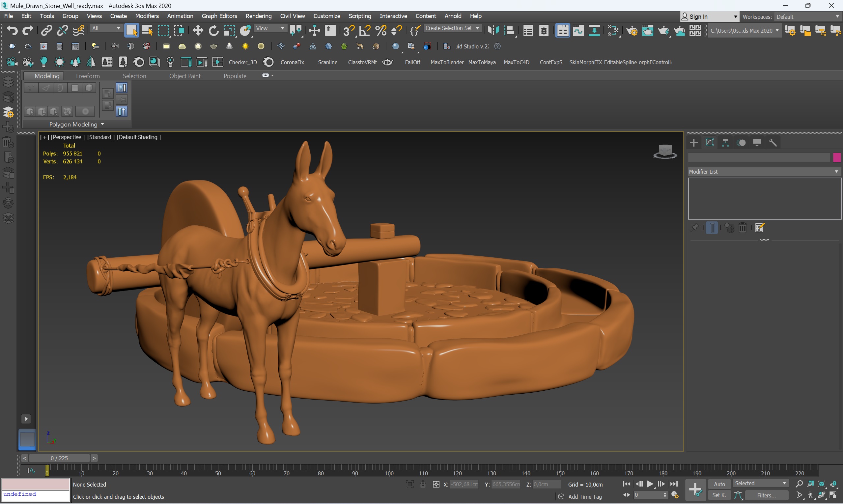
Task: Open the Modifier List dropdown
Action: pos(764,172)
